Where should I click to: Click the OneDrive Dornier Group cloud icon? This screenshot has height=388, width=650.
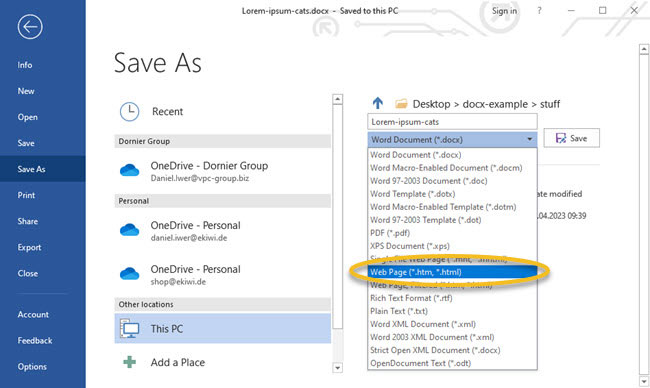[x=129, y=170]
